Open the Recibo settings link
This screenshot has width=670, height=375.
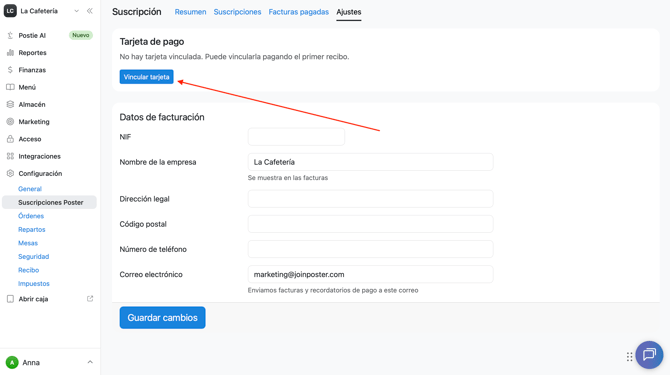[29, 270]
